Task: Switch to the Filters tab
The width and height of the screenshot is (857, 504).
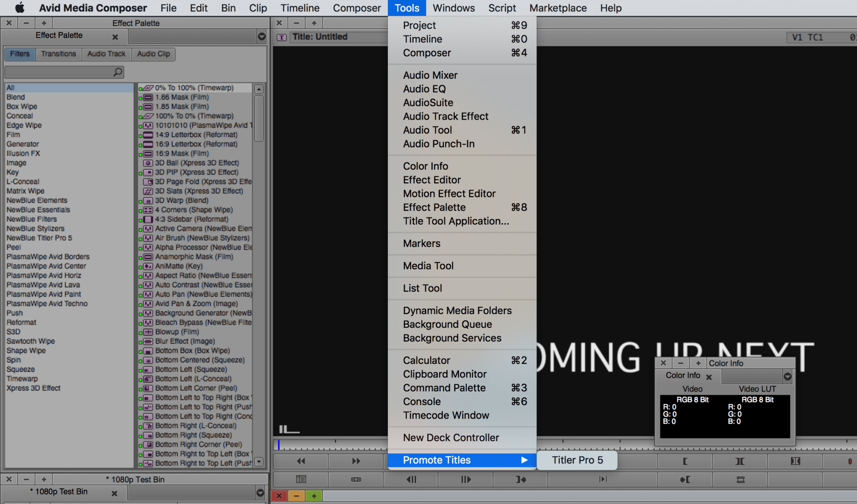Action: click(20, 54)
